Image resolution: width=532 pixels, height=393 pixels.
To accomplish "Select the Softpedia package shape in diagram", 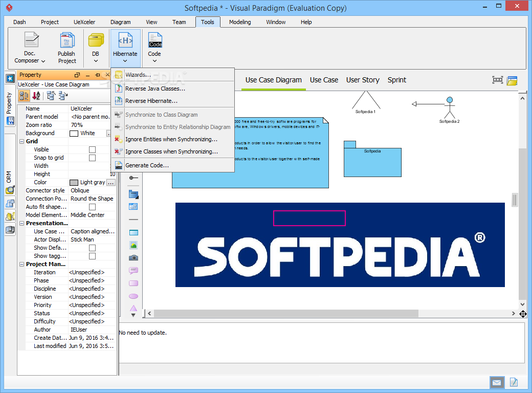I will coord(372,159).
